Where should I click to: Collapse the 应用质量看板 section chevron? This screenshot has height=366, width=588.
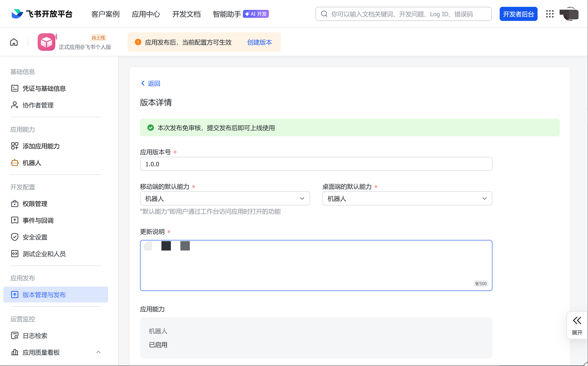(x=98, y=352)
